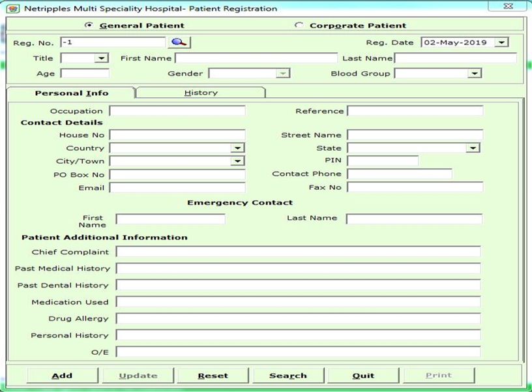The height and width of the screenshot is (392, 532).
Task: Click the O/E input field
Action: (x=298, y=352)
